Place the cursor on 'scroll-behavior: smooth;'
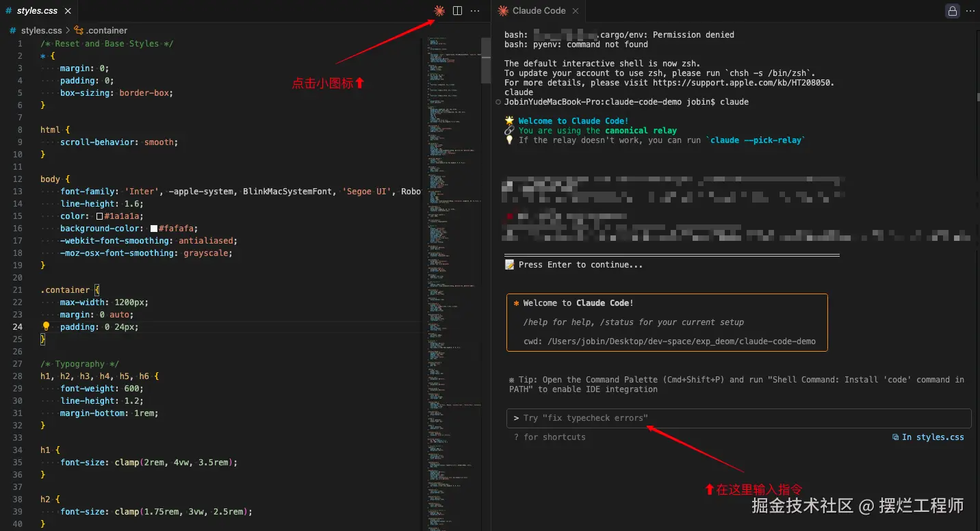Screen dimensions: 980x531 (x=119, y=142)
